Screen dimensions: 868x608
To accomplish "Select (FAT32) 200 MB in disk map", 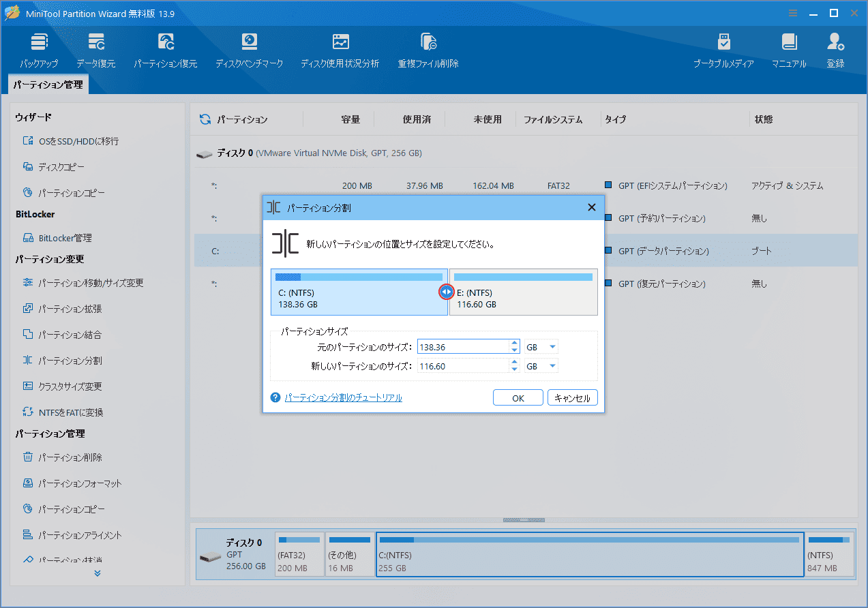I will (x=299, y=554).
